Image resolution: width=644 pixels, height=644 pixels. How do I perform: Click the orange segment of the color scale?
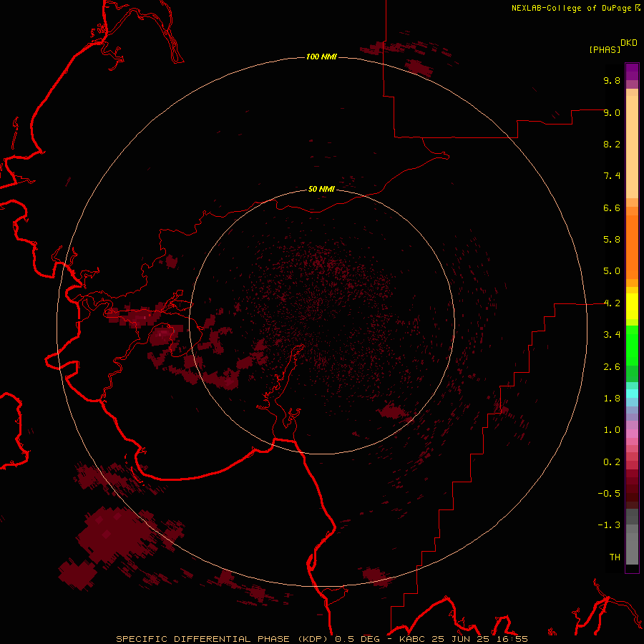coord(632,246)
